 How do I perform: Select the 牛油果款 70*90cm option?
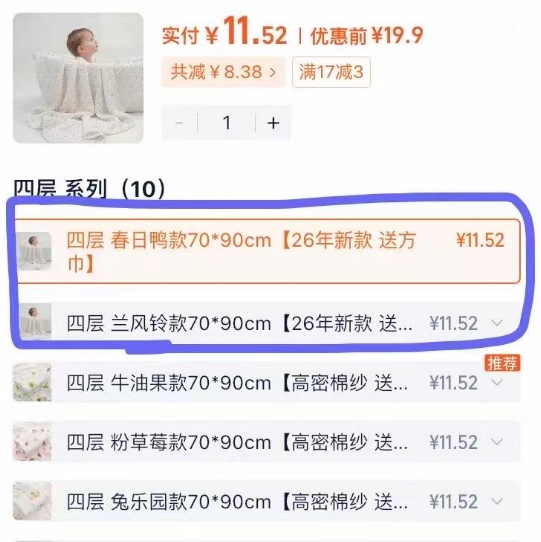click(267, 383)
